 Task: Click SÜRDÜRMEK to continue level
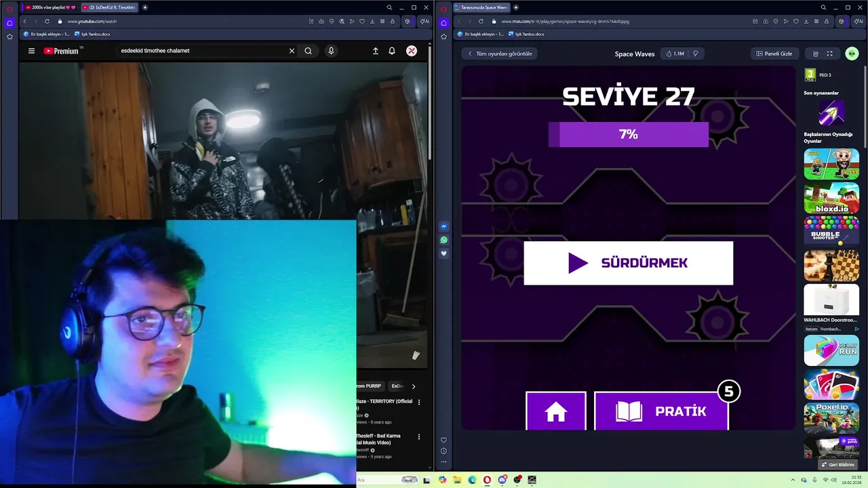click(629, 263)
